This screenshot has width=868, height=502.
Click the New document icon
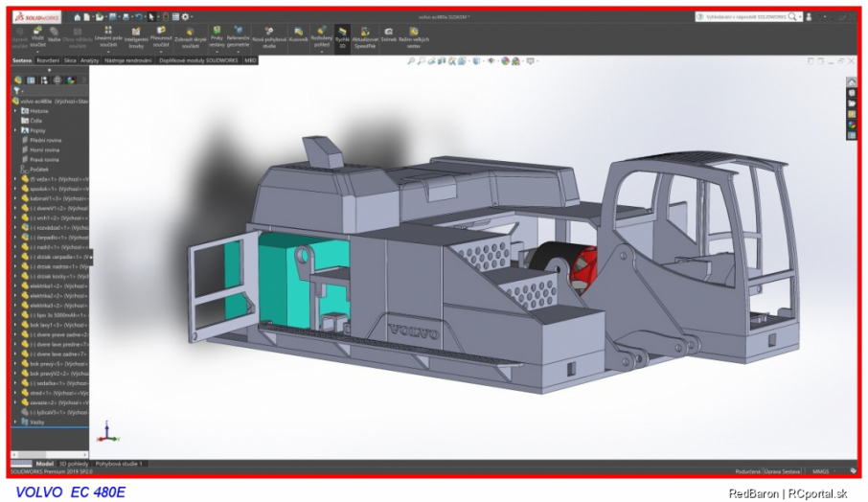pos(88,17)
